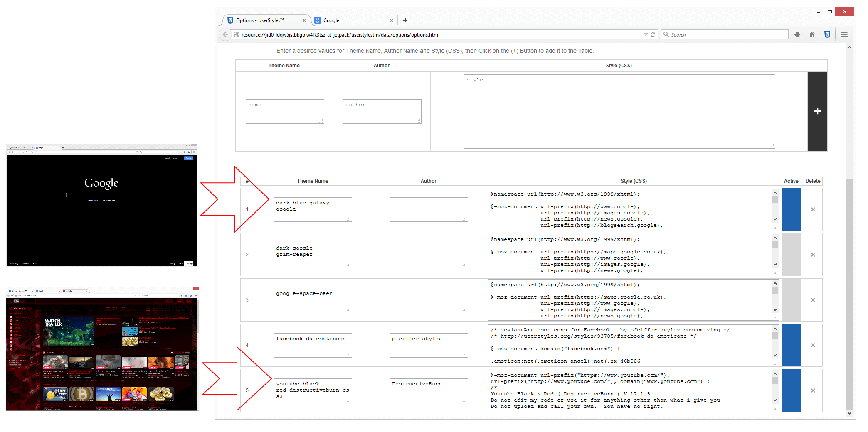Reload the current page

point(653,34)
